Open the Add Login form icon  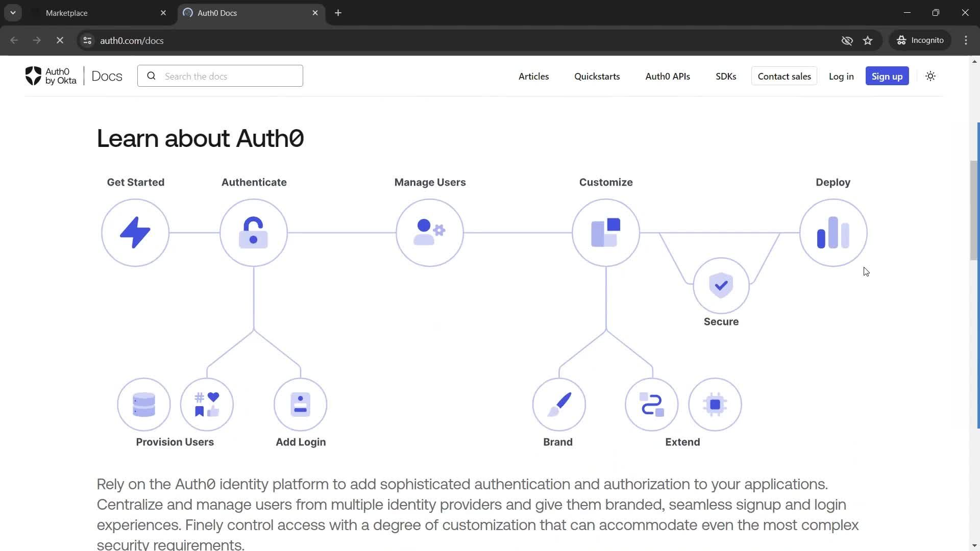(x=301, y=405)
